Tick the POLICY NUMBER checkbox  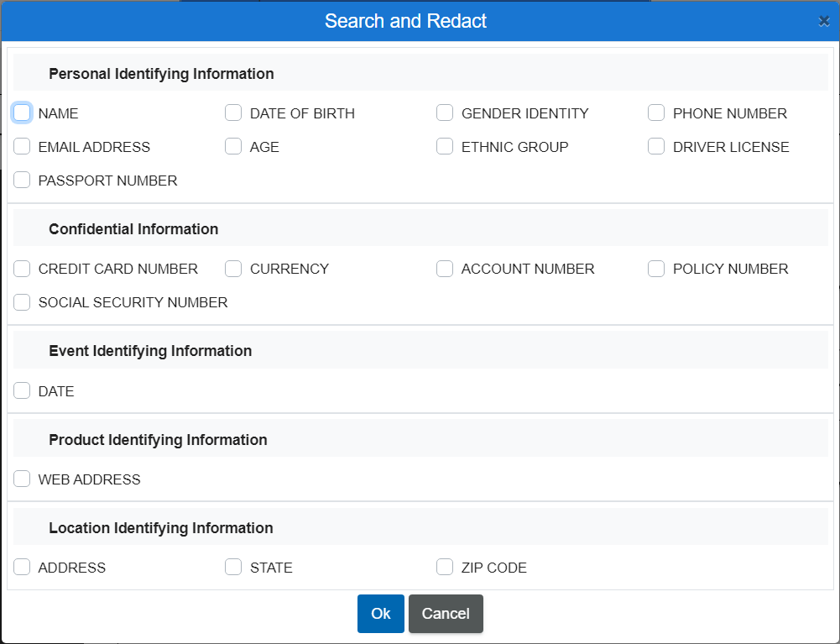coord(656,269)
